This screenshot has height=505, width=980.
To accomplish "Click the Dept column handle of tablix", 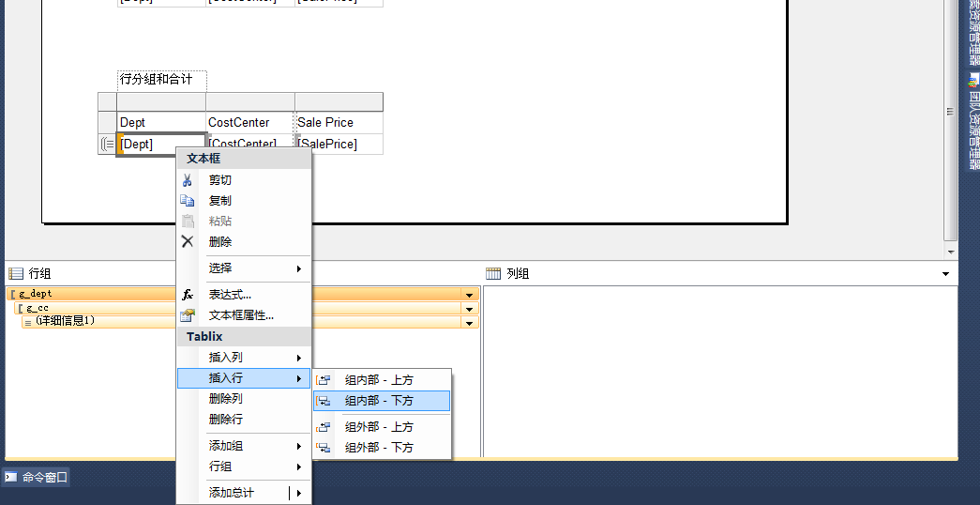I will point(161,102).
